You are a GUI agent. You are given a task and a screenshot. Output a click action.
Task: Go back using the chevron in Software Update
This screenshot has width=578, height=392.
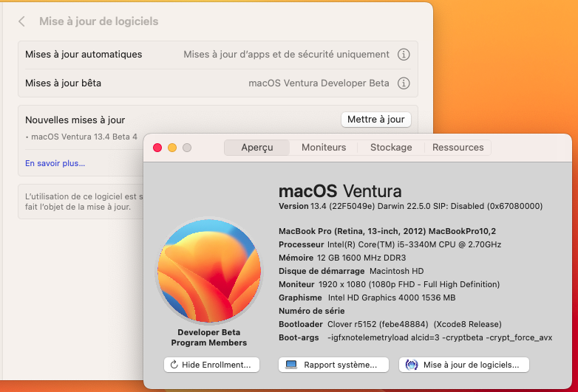[x=21, y=21]
